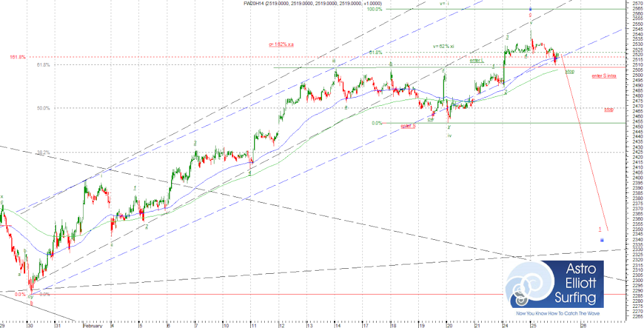Select the red "0.0%" label at bottom left
644x328 pixels.
click(x=19, y=294)
